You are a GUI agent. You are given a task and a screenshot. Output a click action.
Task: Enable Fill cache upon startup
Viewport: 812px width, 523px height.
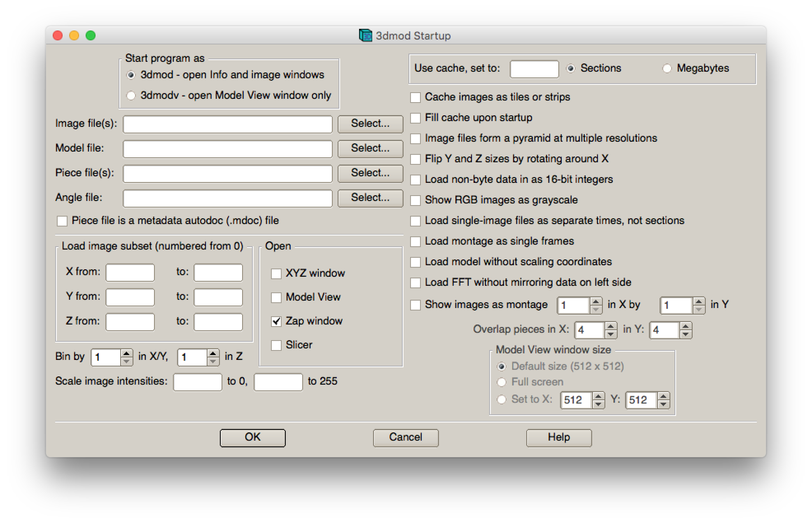[x=415, y=118]
